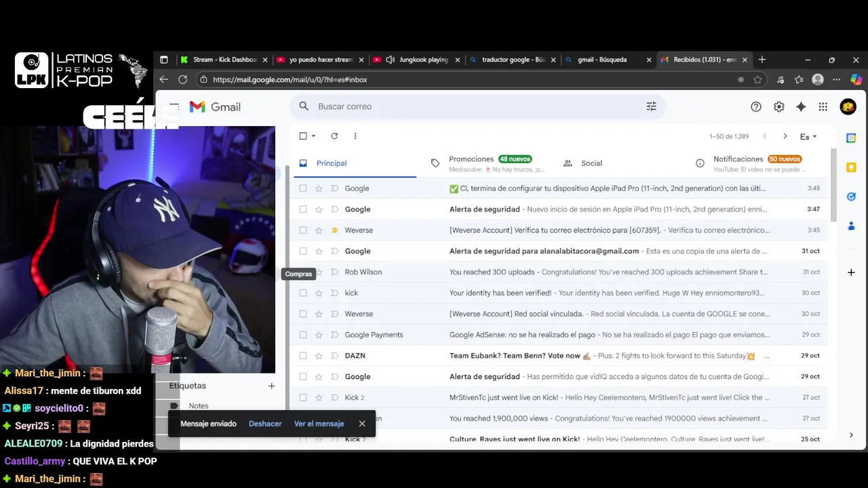868x488 pixels.
Task: Open Google Keep side panel icon
Action: point(851,167)
